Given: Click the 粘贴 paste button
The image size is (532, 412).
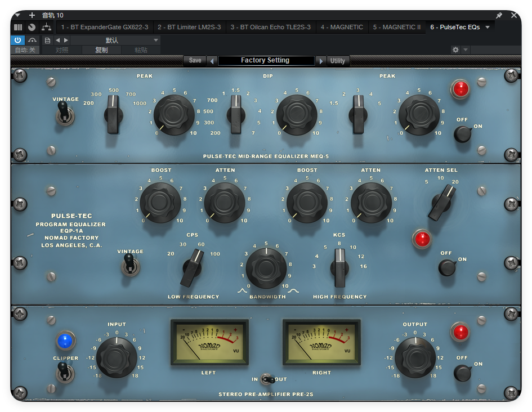Looking at the screenshot, I should (x=141, y=50).
